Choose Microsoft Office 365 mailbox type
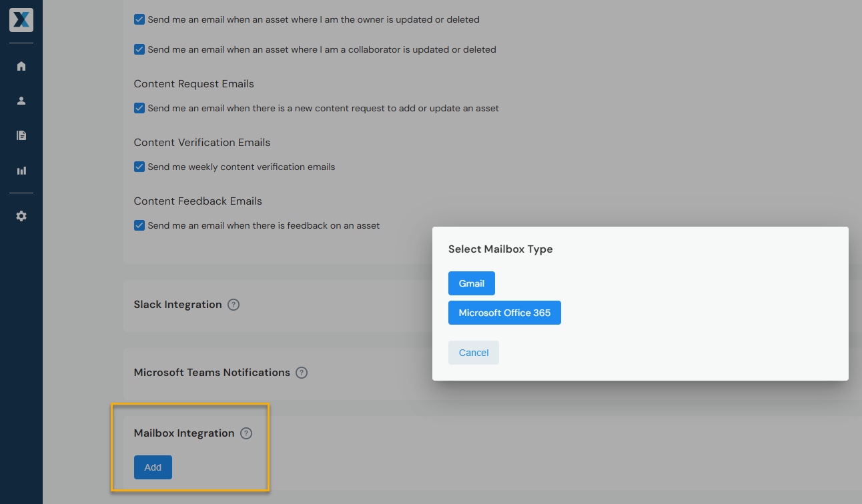862x504 pixels. click(504, 313)
